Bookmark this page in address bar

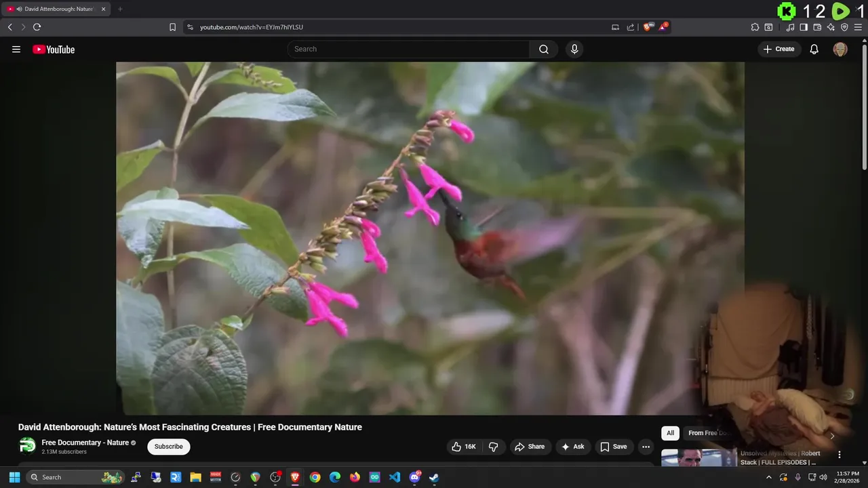pos(172,27)
